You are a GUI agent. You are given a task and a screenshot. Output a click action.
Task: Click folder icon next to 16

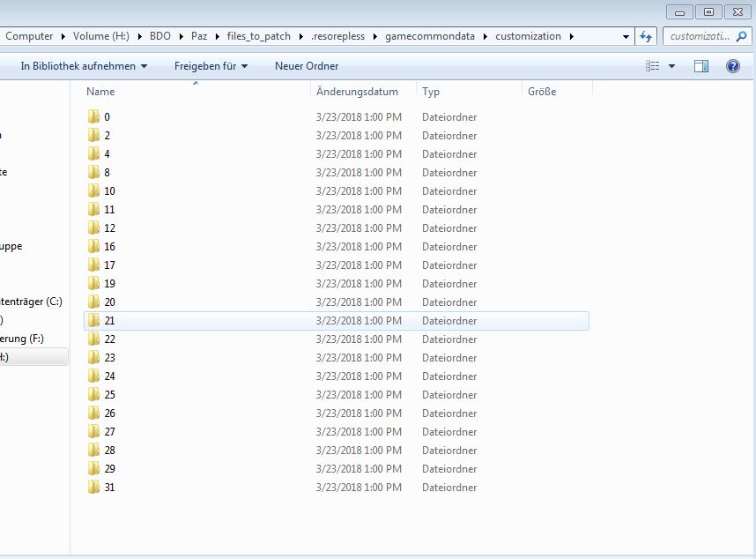(x=94, y=247)
